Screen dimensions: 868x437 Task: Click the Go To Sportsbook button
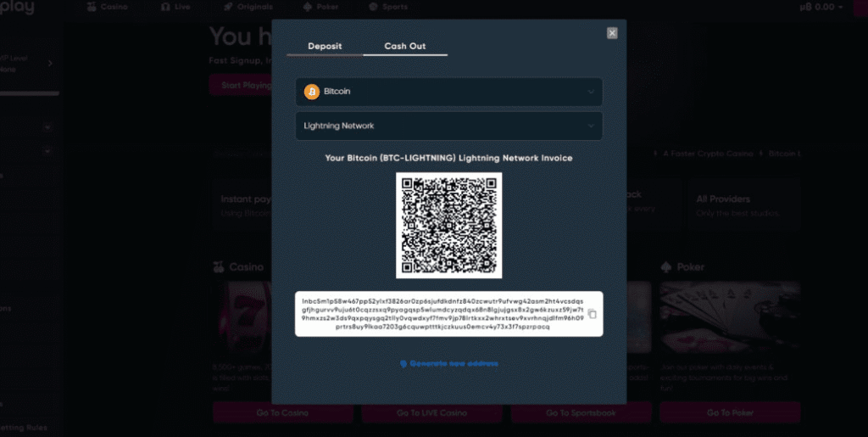pos(581,412)
